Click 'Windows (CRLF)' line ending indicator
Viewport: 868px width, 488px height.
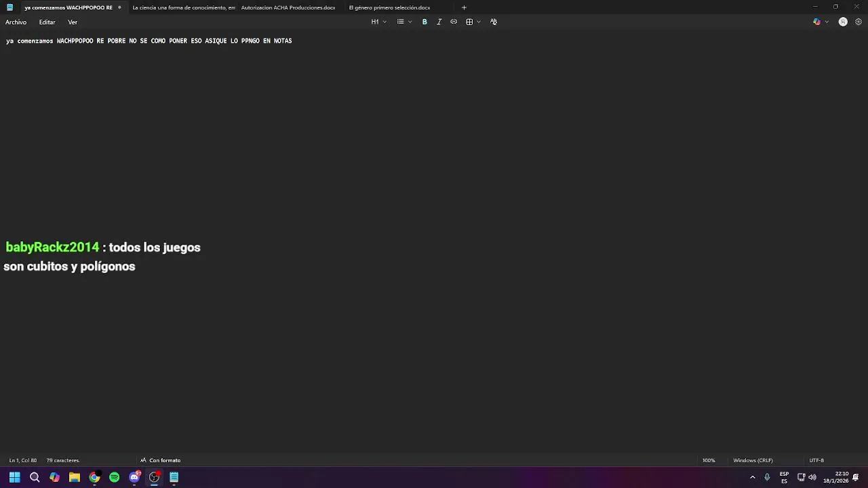point(753,460)
